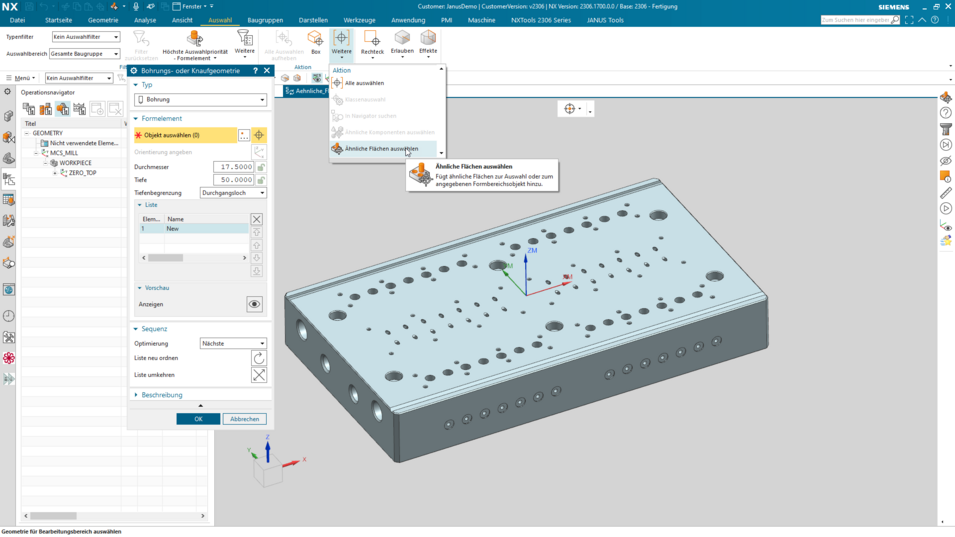Click the Aktion menu scroll-down arrow

(x=441, y=153)
